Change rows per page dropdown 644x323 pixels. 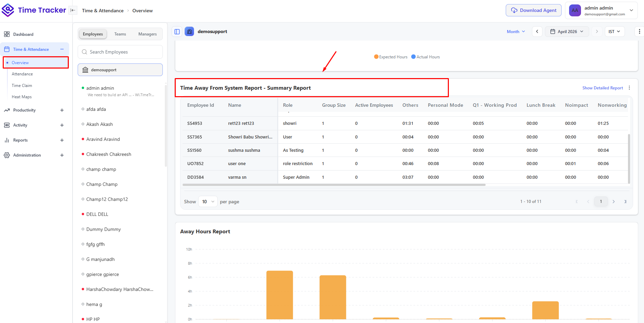click(x=208, y=202)
